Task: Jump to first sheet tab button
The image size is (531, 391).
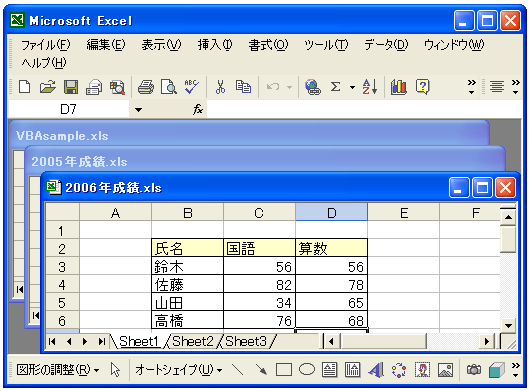Action: pyautogui.click(x=52, y=342)
